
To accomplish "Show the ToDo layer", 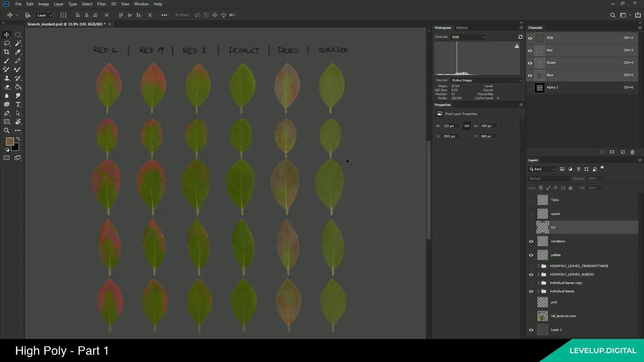I will (x=531, y=200).
